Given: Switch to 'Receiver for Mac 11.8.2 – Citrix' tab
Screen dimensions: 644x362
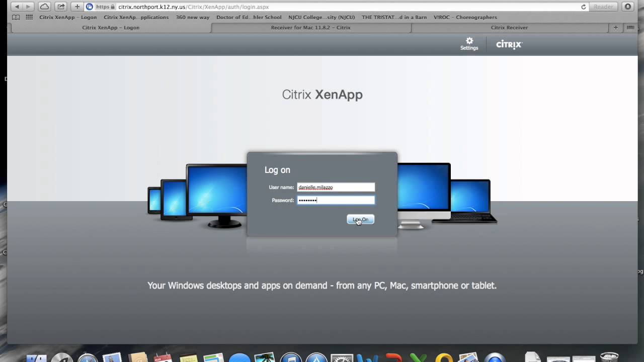Looking at the screenshot, I should [x=311, y=28].
